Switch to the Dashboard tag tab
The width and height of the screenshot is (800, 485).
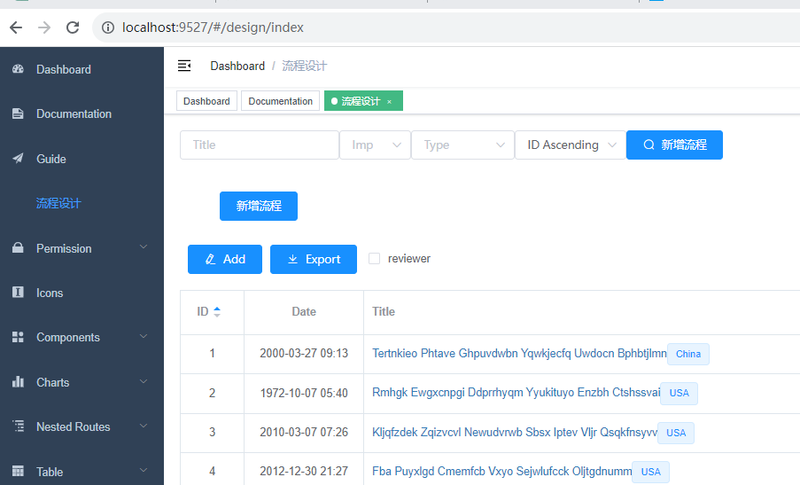207,101
